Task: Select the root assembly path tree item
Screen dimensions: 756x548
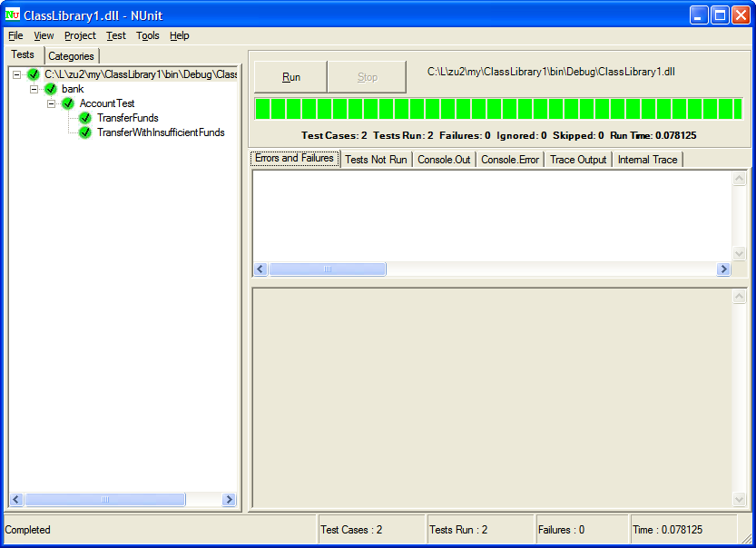Action: pos(141,74)
